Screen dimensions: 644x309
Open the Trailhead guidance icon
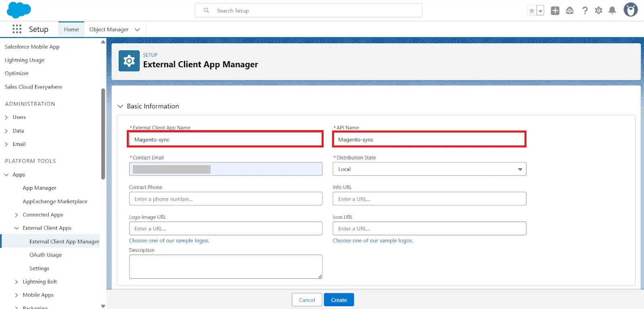coord(570,10)
